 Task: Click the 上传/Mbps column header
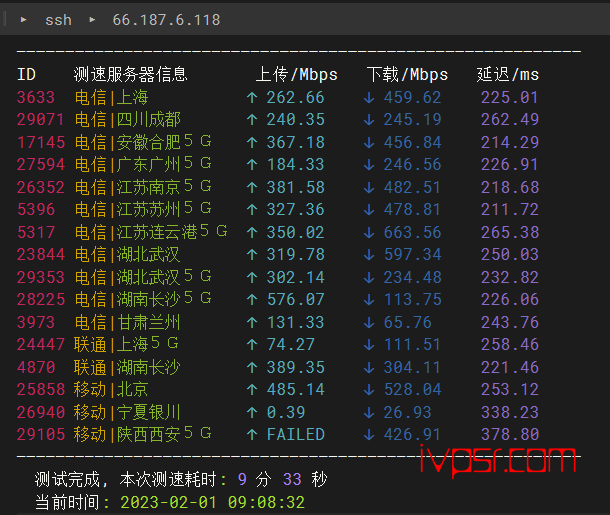click(x=296, y=74)
